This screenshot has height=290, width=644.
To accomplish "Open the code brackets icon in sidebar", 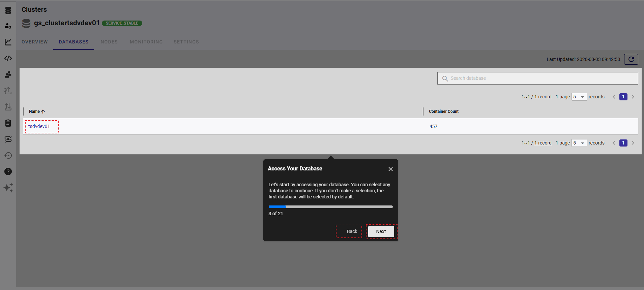I will pos(8,58).
